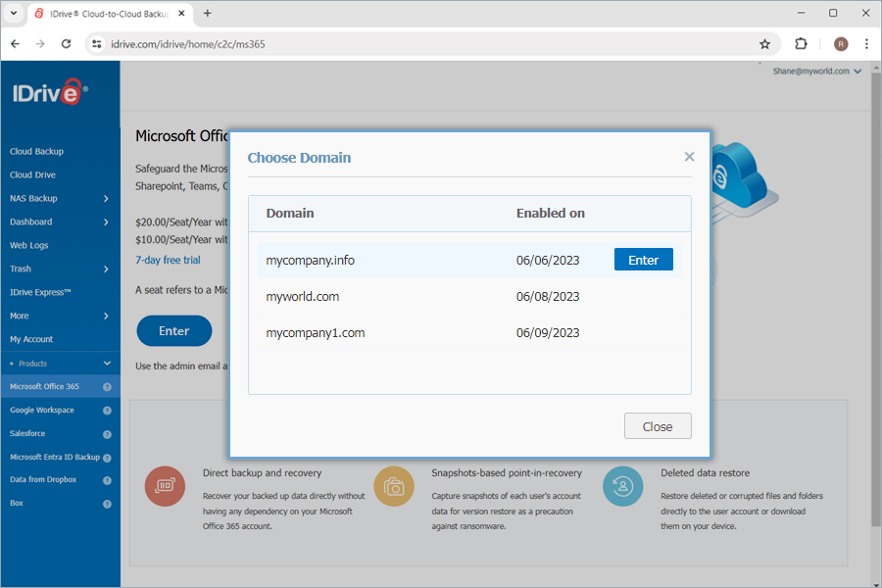This screenshot has width=882, height=588.
Task: Select the IDrive Cloud-to-Cloud Backup tab
Action: pos(110,14)
